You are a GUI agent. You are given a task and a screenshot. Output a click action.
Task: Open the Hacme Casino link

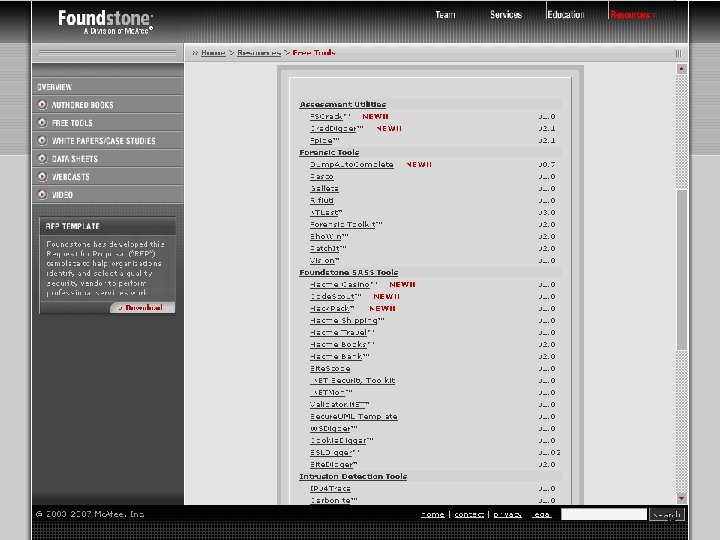coord(340,284)
